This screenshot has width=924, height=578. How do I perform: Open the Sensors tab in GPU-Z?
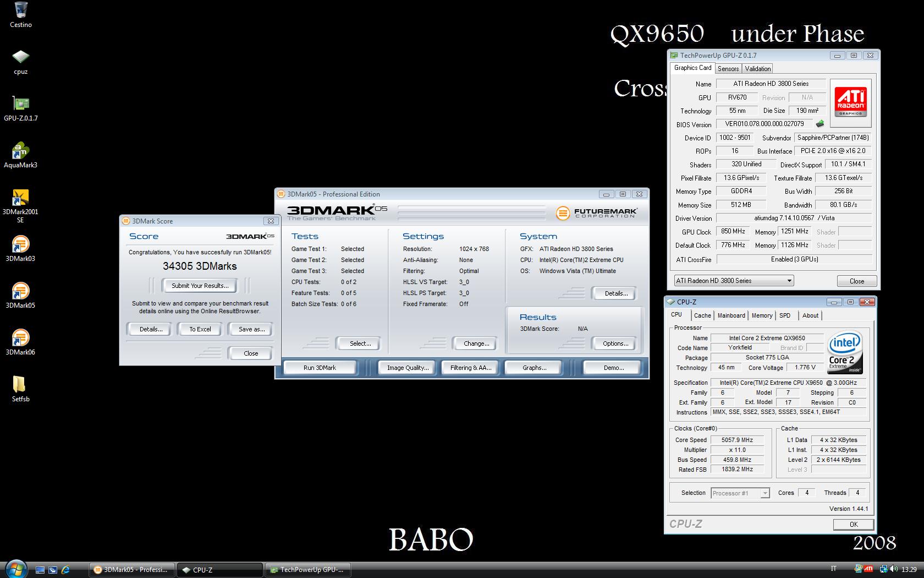coord(728,69)
